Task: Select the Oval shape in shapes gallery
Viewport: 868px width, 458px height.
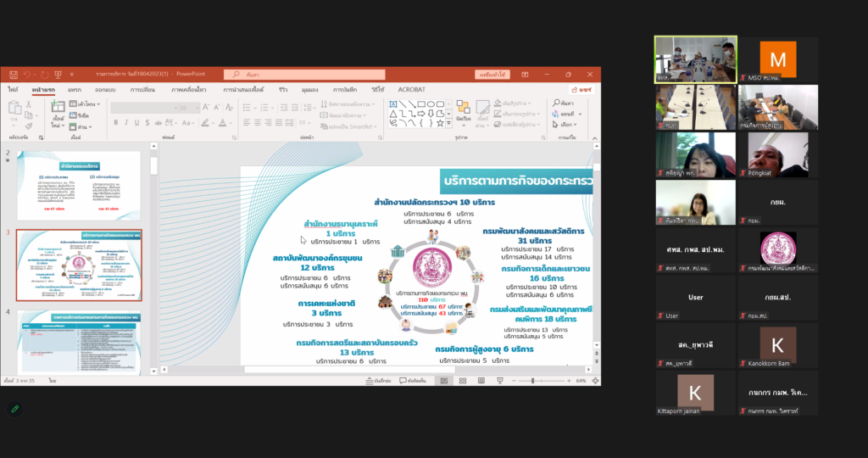Action: pyautogui.click(x=431, y=104)
